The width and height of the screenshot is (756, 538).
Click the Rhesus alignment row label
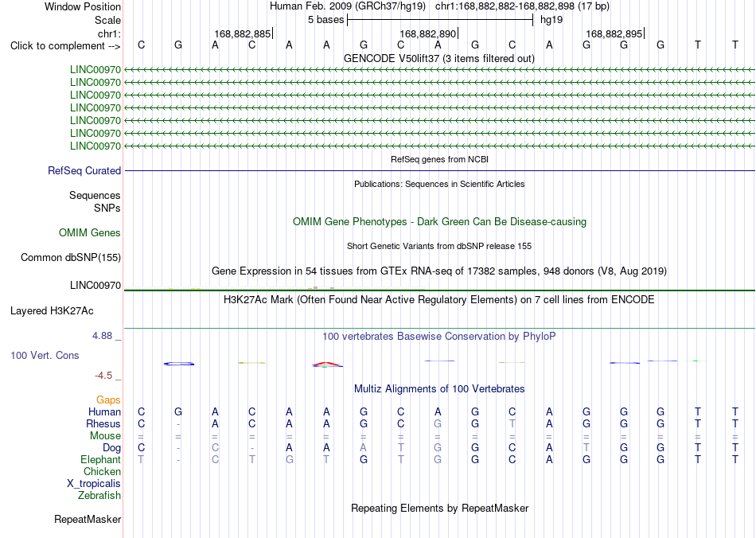(x=103, y=423)
